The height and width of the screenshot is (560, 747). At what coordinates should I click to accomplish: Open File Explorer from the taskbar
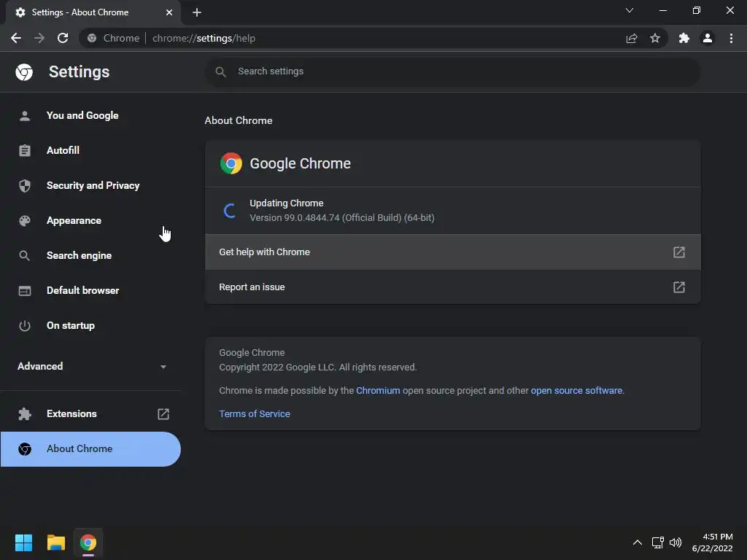point(55,542)
